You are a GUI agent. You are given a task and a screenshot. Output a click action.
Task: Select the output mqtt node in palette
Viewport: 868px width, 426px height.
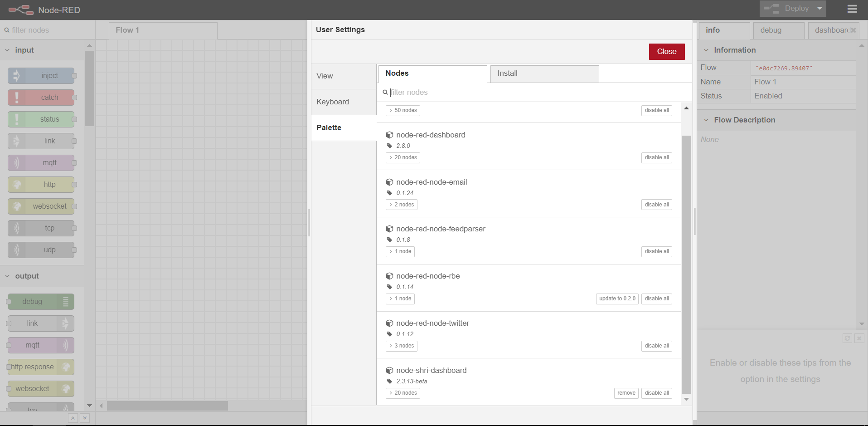click(41, 345)
